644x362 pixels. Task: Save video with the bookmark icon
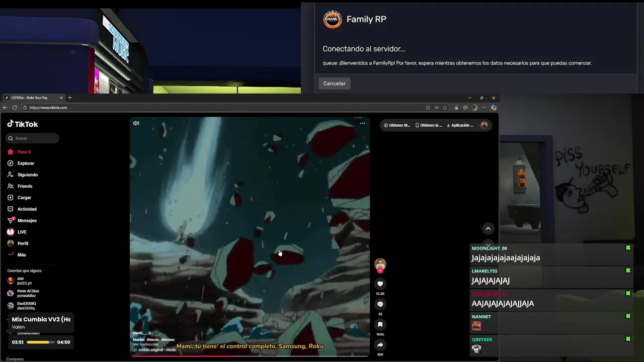380,325
